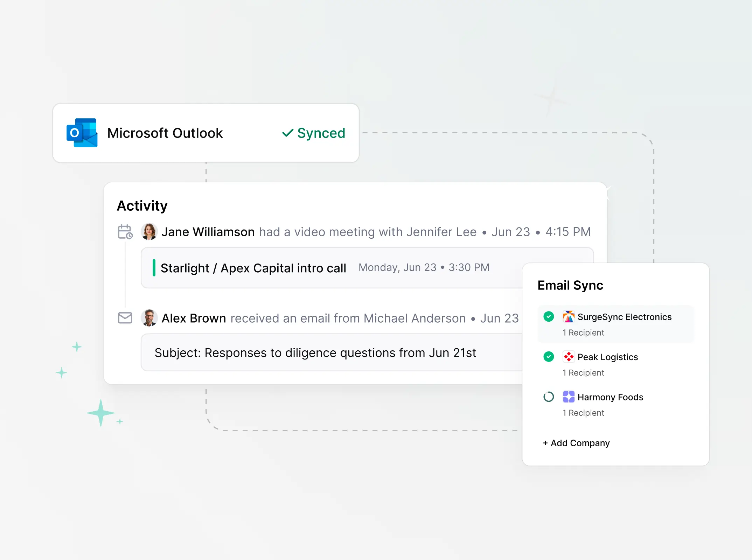The height and width of the screenshot is (560, 752).
Task: Click the Email Sync heading
Action: click(570, 285)
